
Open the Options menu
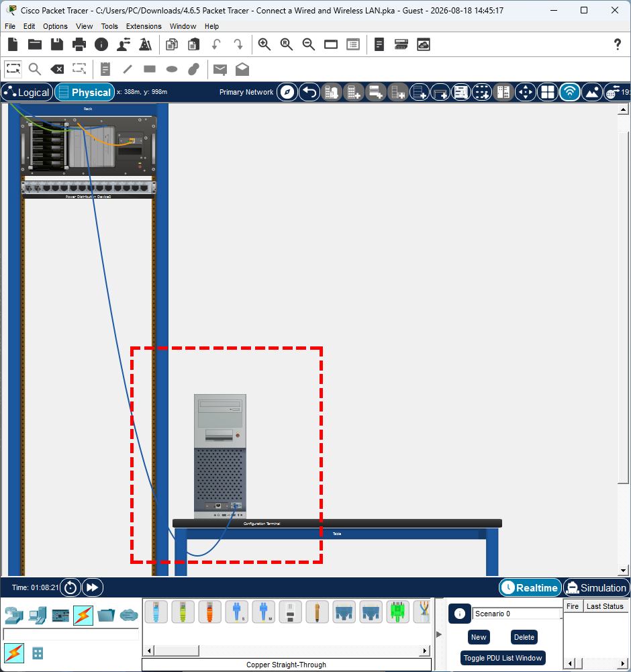(55, 26)
